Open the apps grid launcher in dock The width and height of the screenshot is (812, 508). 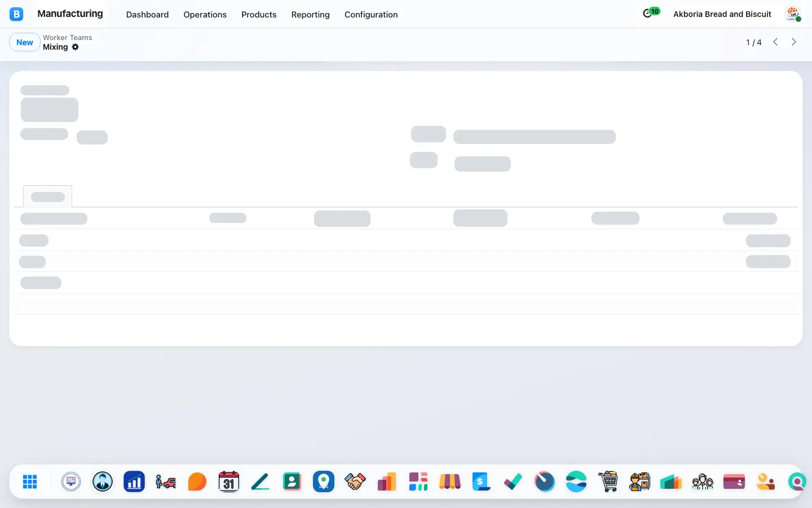point(30,481)
